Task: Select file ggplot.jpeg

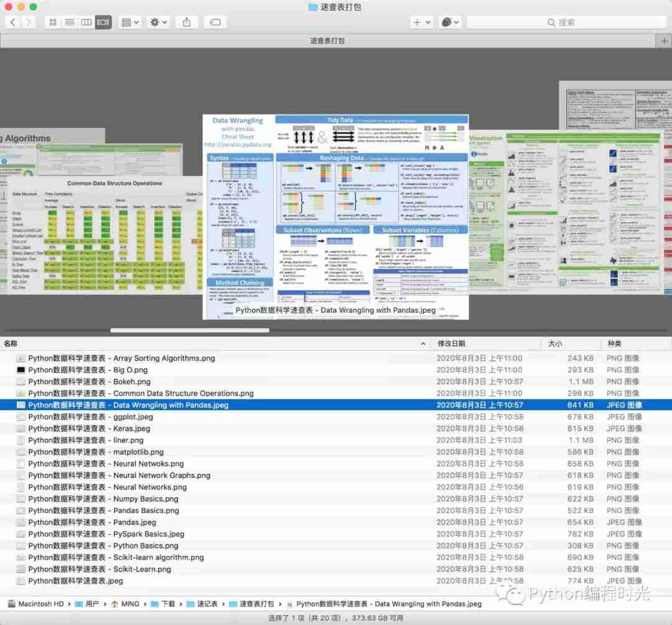Action: [336, 416]
